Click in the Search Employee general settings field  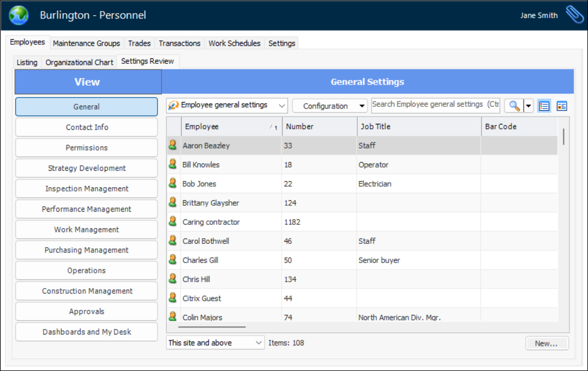click(435, 105)
